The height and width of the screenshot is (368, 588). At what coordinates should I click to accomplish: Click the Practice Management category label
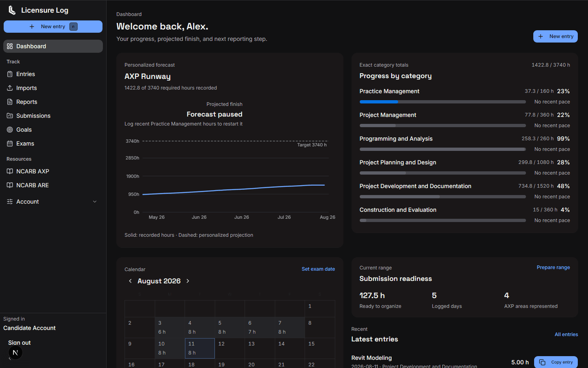coord(389,91)
